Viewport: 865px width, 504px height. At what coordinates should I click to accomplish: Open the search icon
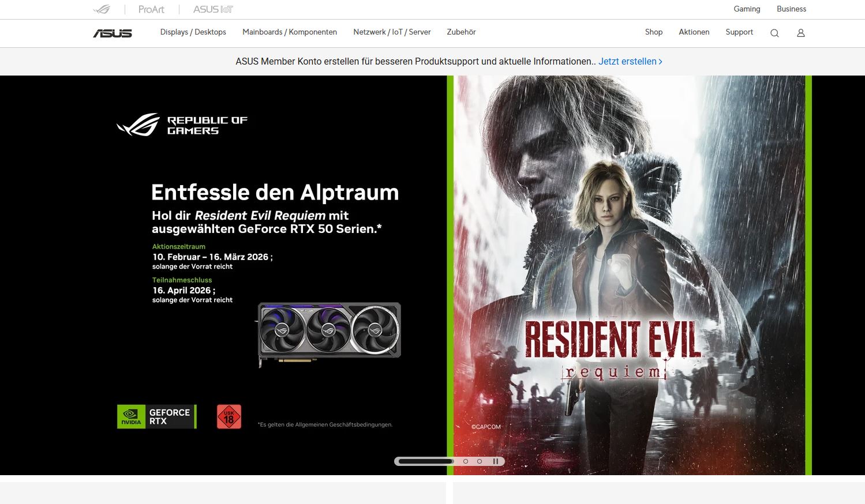click(x=774, y=33)
